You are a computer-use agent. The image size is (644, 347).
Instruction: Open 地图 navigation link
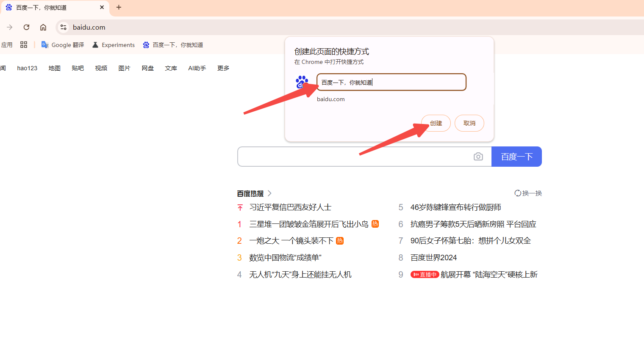[x=54, y=68]
